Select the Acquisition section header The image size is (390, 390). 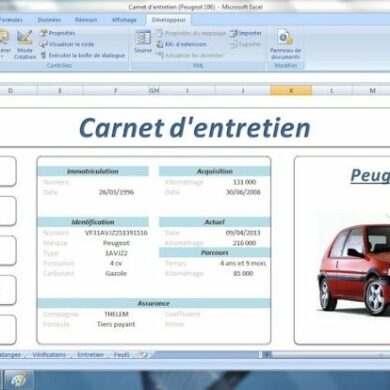215,171
